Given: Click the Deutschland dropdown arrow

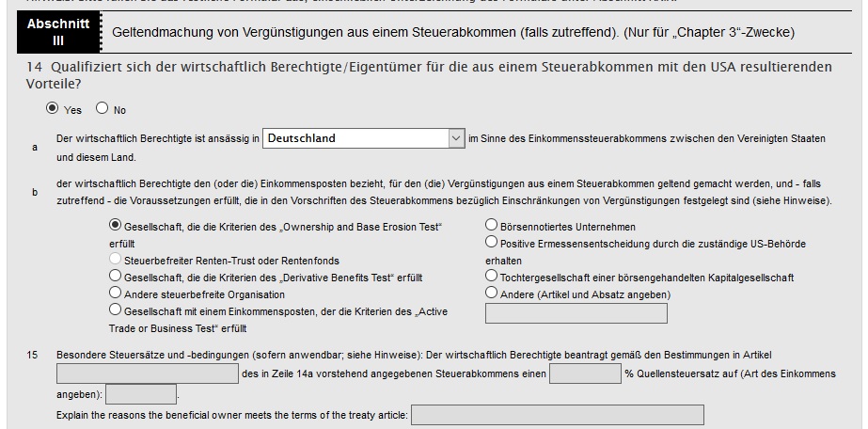Looking at the screenshot, I should click(456, 138).
